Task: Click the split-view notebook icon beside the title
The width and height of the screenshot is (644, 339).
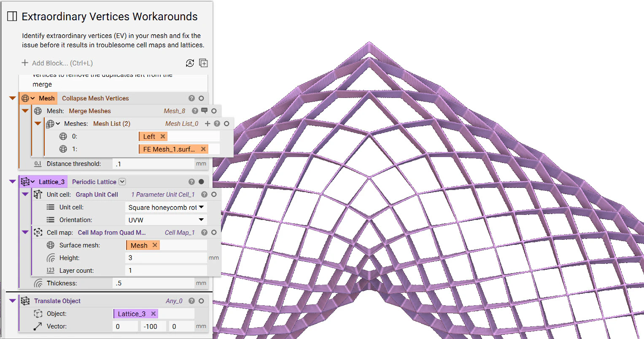Action: click(x=12, y=16)
